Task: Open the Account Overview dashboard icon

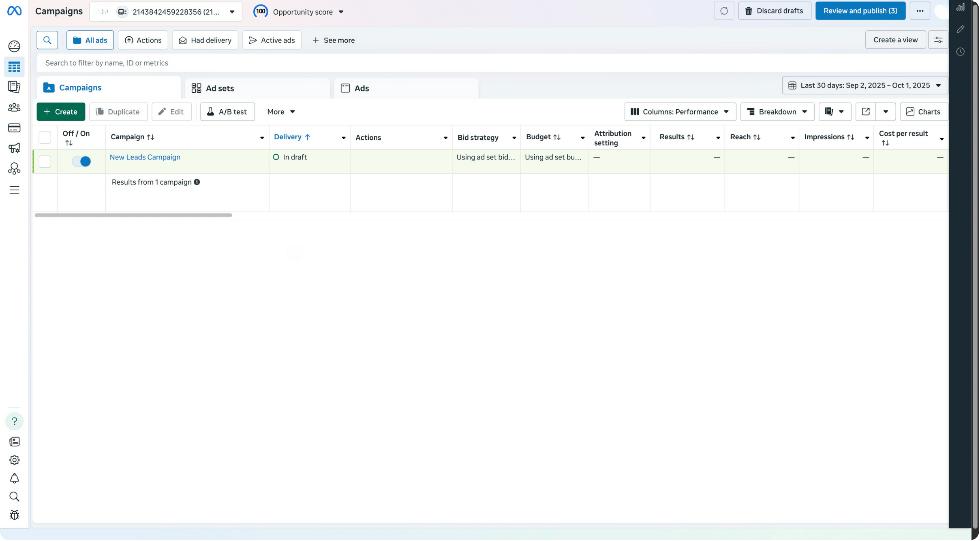Action: (x=14, y=46)
